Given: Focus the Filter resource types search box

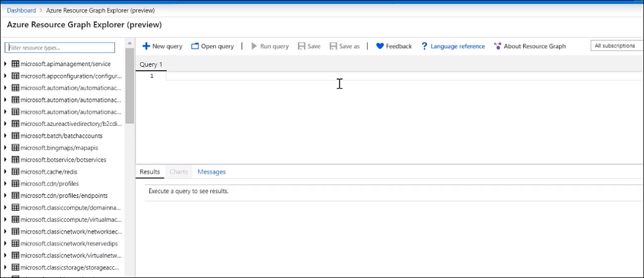Looking at the screenshot, I should [x=60, y=47].
